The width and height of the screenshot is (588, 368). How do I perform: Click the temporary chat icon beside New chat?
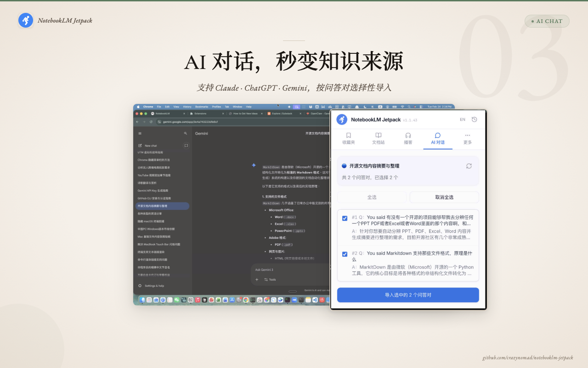point(186,145)
